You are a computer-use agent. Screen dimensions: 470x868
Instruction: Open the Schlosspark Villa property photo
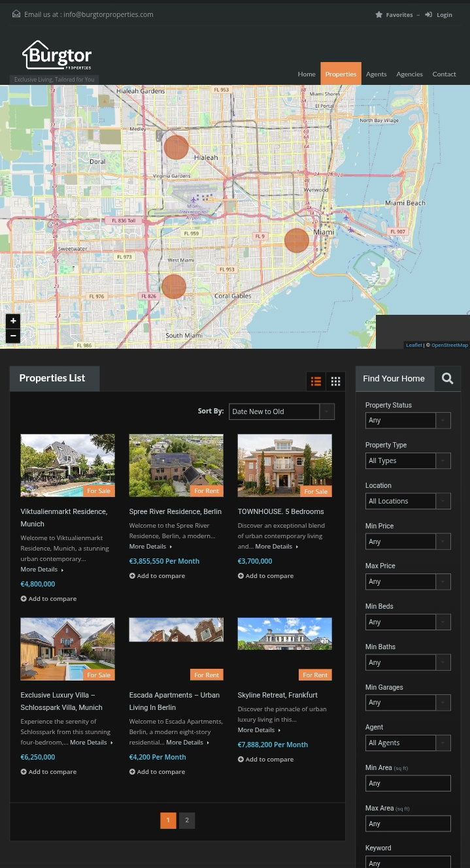[x=67, y=649]
